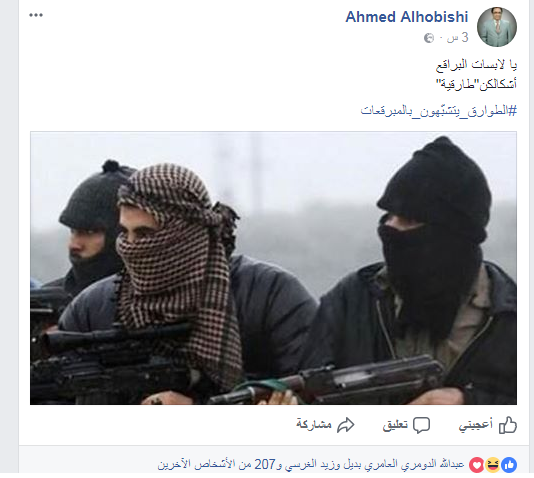Viewport: 534px width, 478px height.
Task: Click the blue Like reaction icon
Action: click(509, 465)
